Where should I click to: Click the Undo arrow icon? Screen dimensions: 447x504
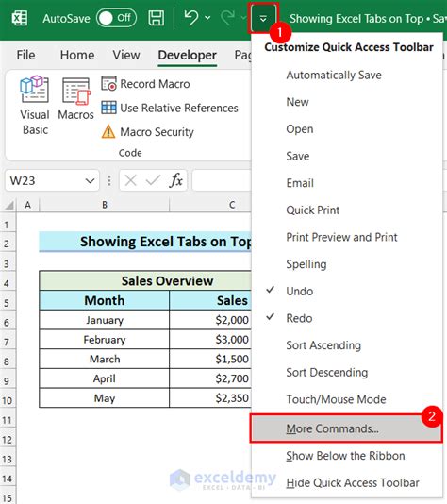(x=191, y=18)
